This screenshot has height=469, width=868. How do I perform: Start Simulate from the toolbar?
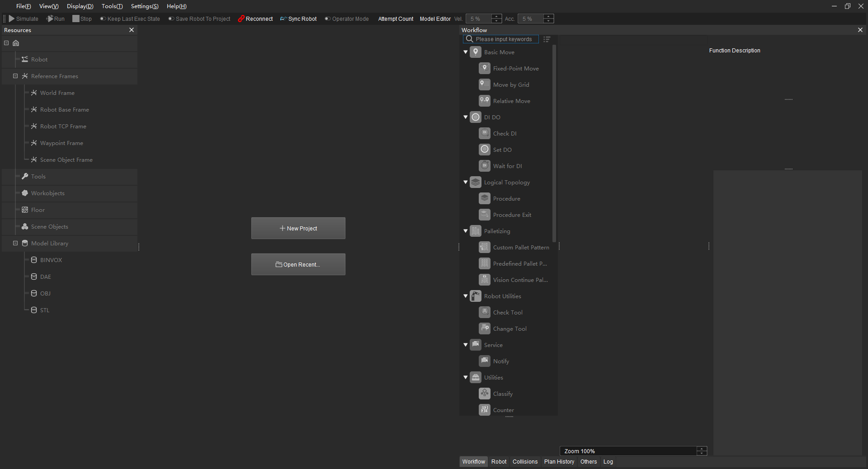click(x=24, y=19)
